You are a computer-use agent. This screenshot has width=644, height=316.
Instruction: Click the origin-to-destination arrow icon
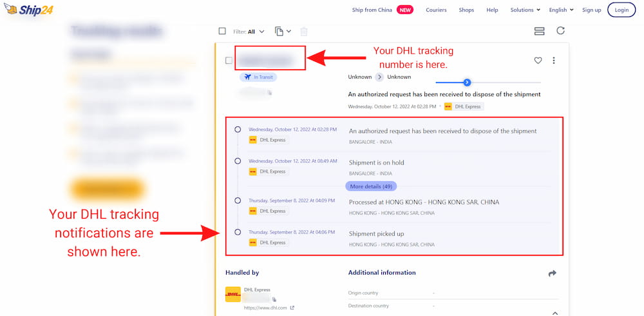379,77
